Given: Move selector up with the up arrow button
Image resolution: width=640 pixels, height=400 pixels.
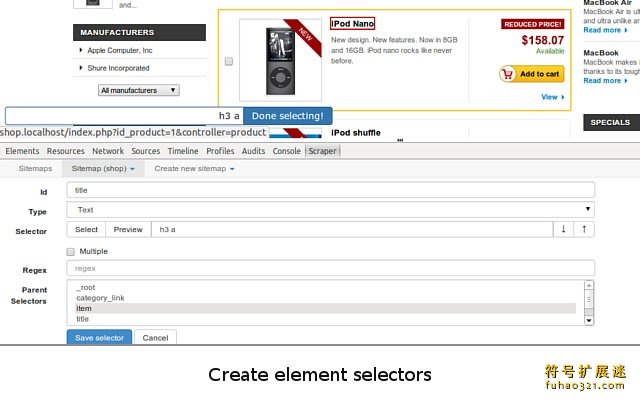Looking at the screenshot, I should pyautogui.click(x=584, y=229).
